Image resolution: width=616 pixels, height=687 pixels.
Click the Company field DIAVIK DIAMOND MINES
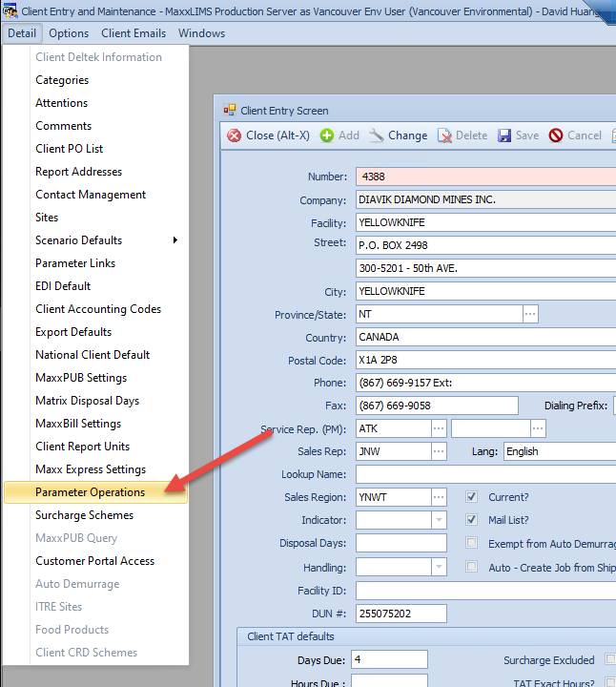tap(486, 199)
